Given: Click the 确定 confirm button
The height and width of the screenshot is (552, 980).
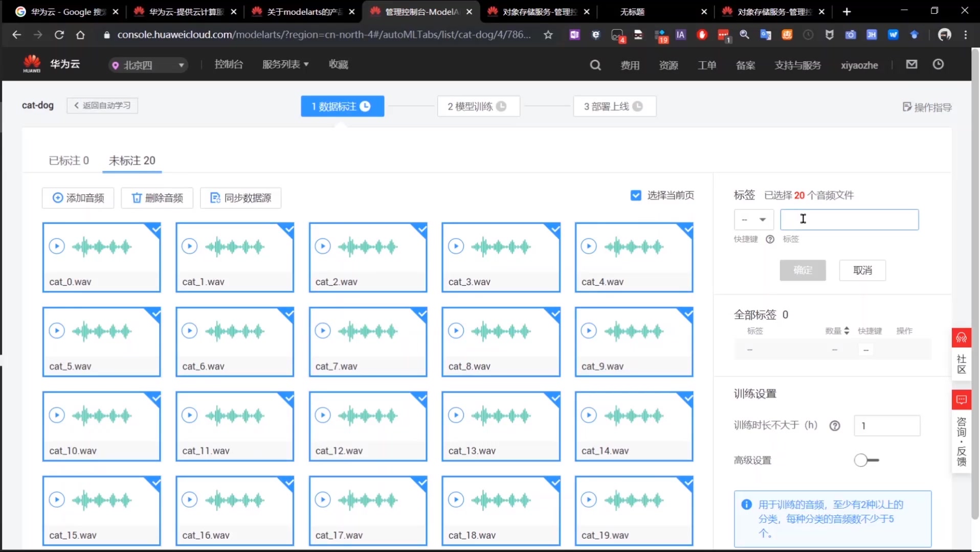Looking at the screenshot, I should click(803, 270).
